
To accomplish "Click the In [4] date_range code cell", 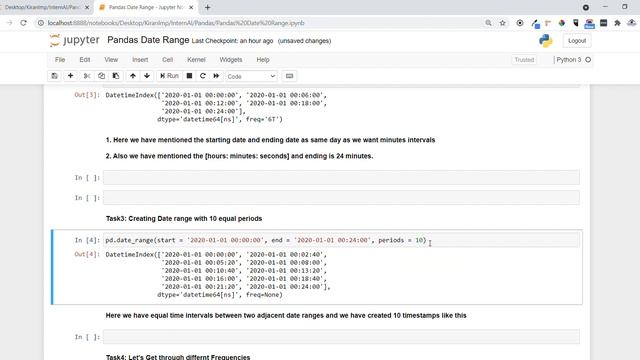I will tap(341, 240).
